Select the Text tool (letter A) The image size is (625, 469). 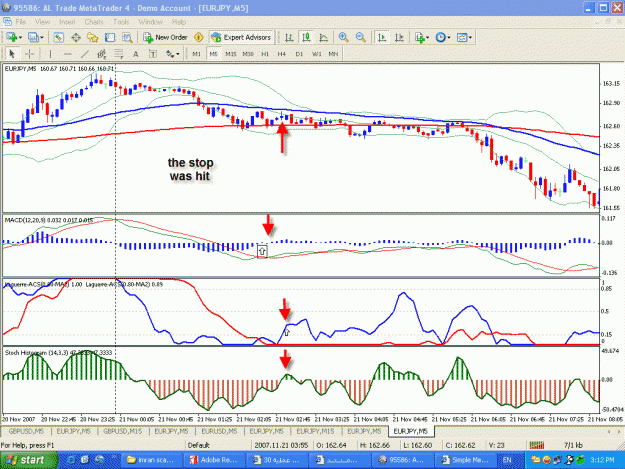point(136,54)
